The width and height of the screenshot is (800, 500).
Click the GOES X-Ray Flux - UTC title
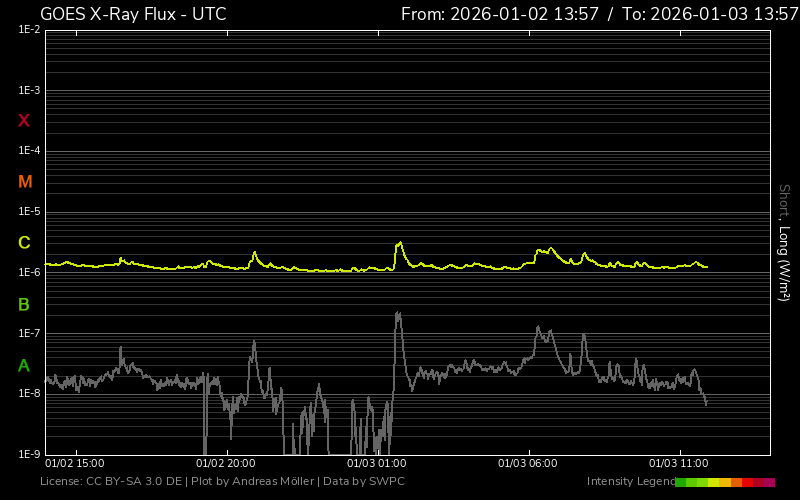[x=133, y=14]
